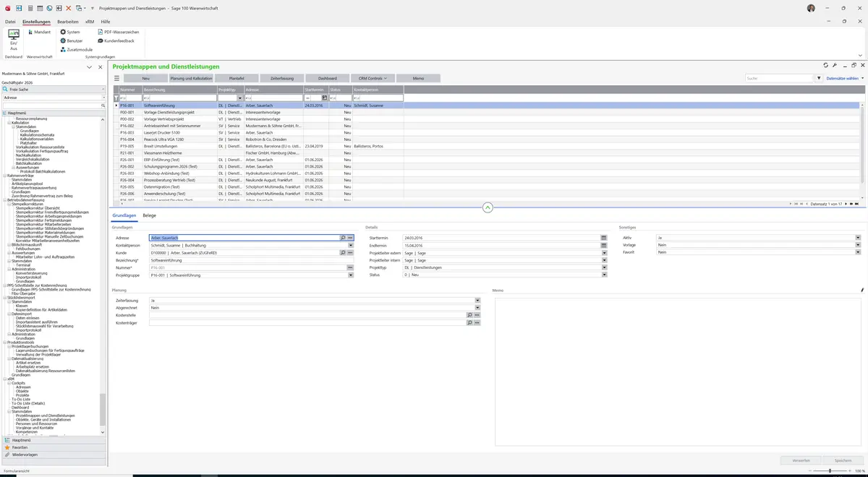The image size is (868, 477).
Task: Open the Vorlage dropdown
Action: point(858,245)
